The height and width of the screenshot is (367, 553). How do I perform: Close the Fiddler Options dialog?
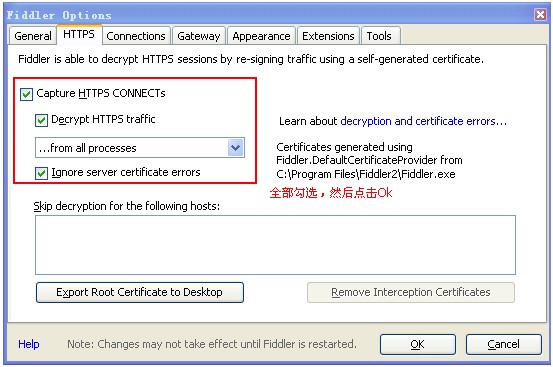[x=540, y=14]
